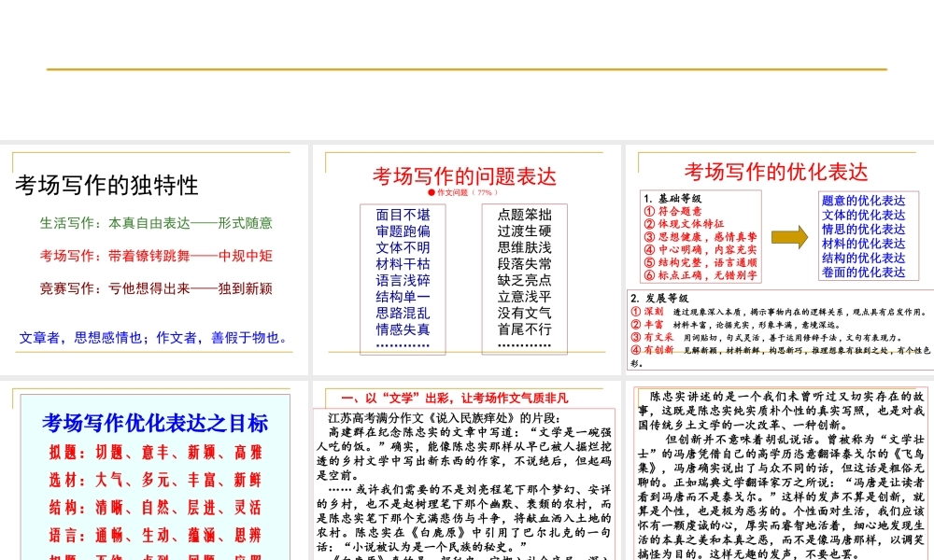Open the slide headed 一、以"文学"出彩

[466, 470]
